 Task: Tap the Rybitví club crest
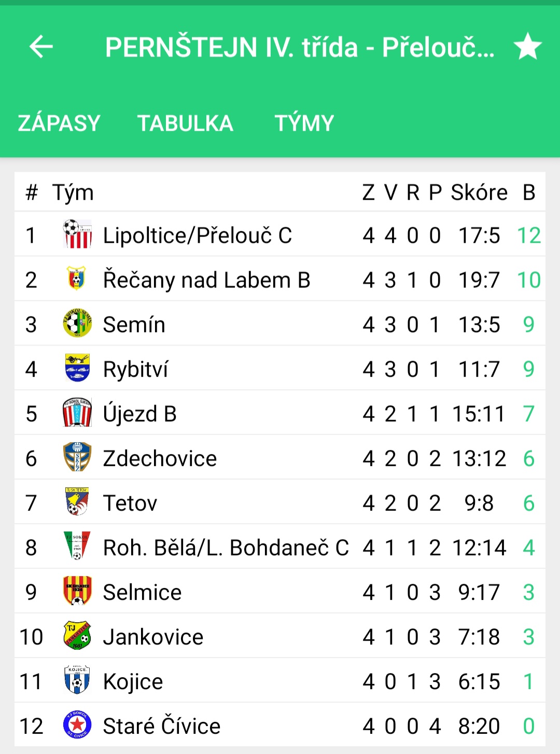click(77, 368)
